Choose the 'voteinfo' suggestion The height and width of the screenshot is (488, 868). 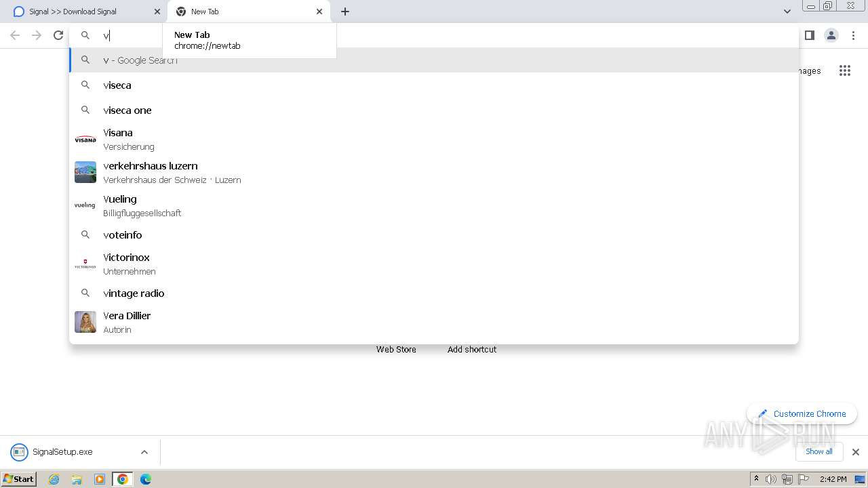coord(434,235)
